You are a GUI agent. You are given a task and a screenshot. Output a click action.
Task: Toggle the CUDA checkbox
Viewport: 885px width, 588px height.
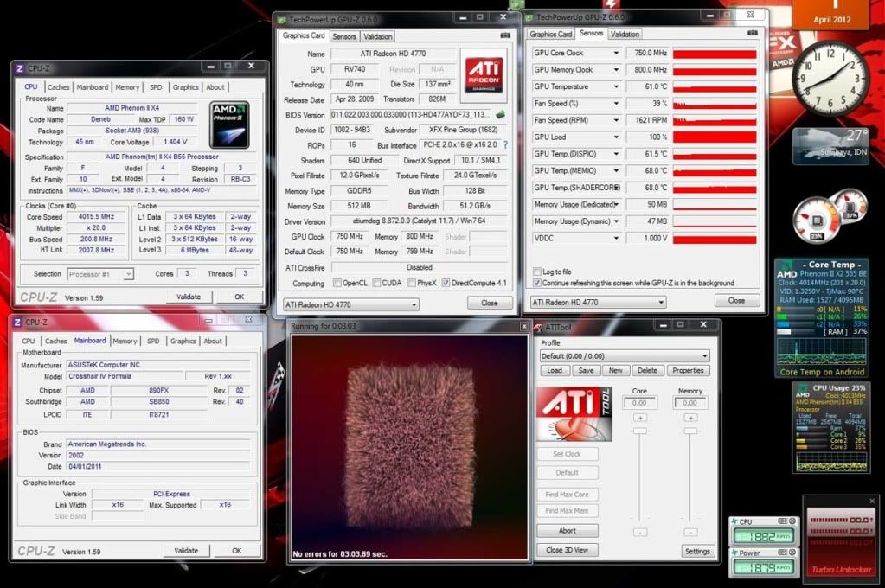pyautogui.click(x=376, y=283)
